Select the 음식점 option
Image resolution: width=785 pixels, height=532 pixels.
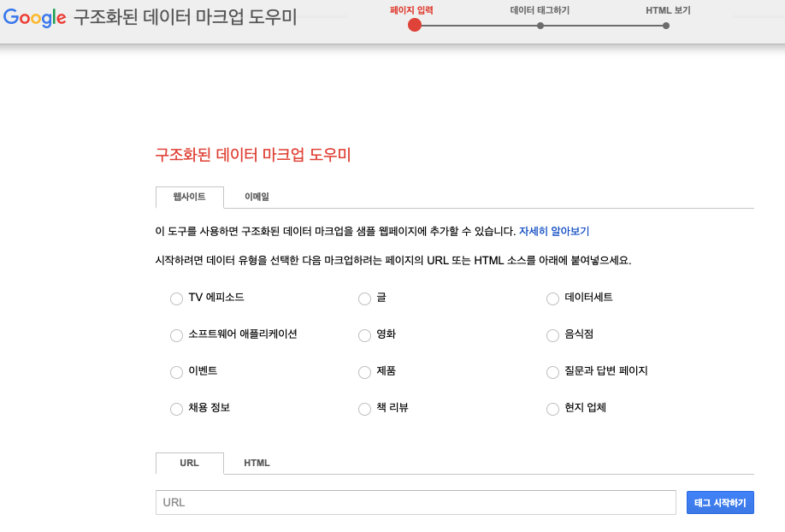(552, 335)
